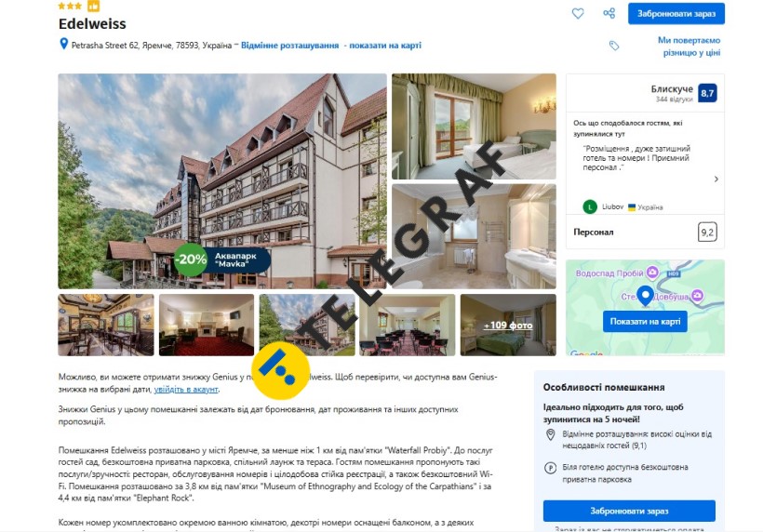The height and width of the screenshot is (532, 763).
Task: Open the gallery via the +109 фото thumbnail
Action: (508, 325)
